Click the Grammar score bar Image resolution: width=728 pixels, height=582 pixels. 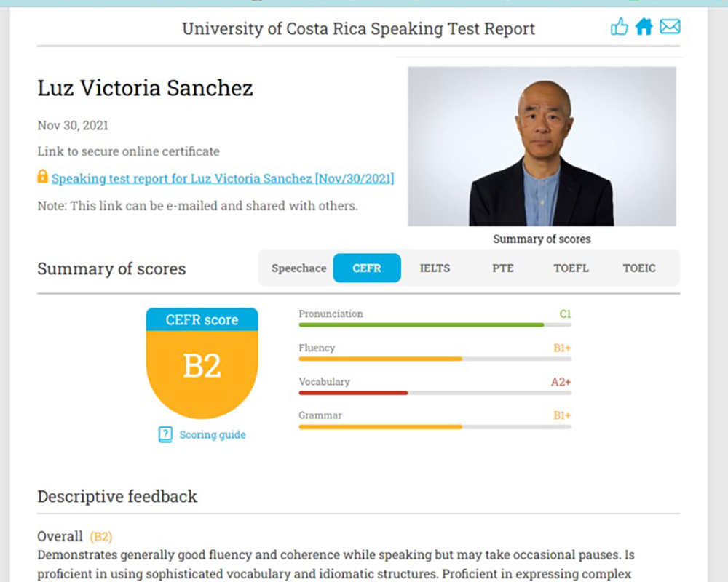point(435,426)
